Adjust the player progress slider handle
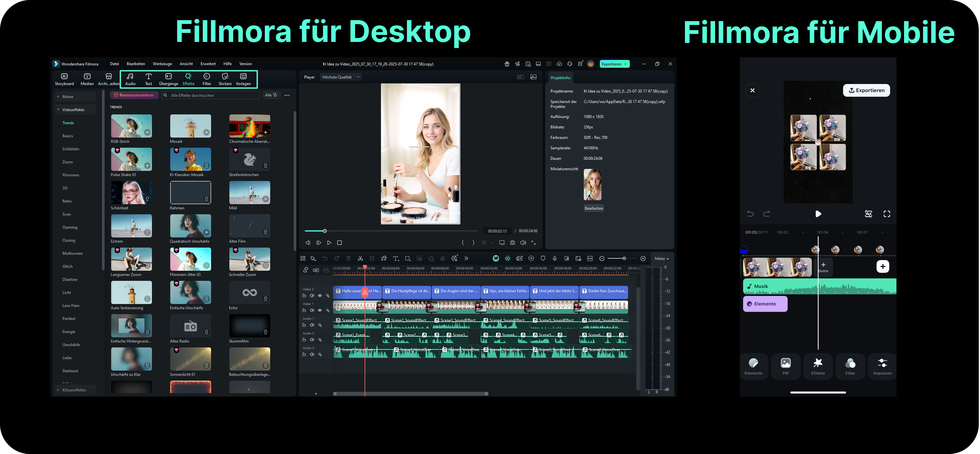 click(x=325, y=231)
